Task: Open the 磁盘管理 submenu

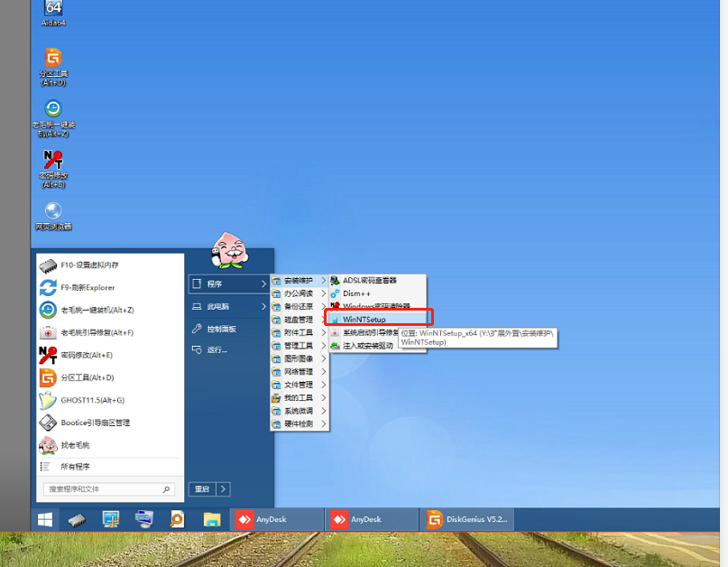Action: [299, 320]
